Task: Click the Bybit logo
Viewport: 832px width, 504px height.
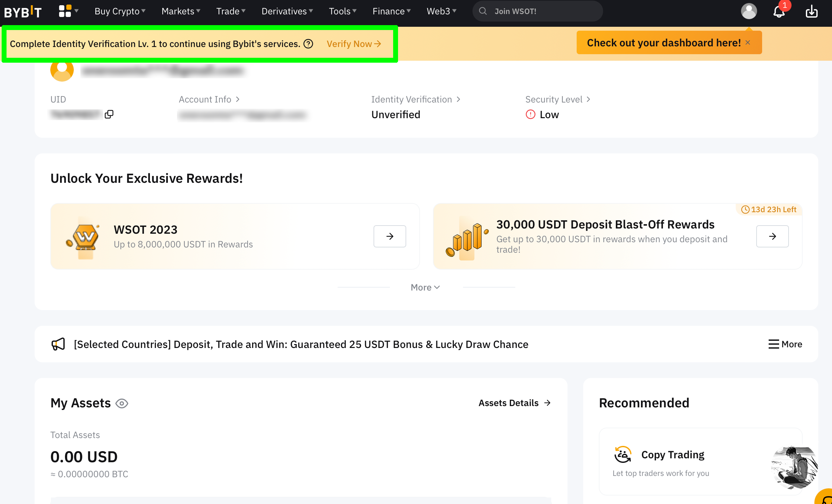Action: click(23, 11)
